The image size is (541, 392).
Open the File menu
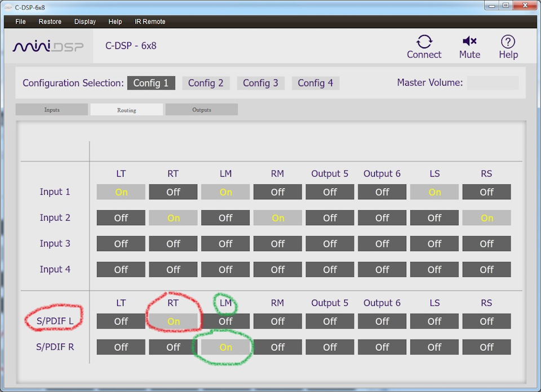click(x=20, y=21)
